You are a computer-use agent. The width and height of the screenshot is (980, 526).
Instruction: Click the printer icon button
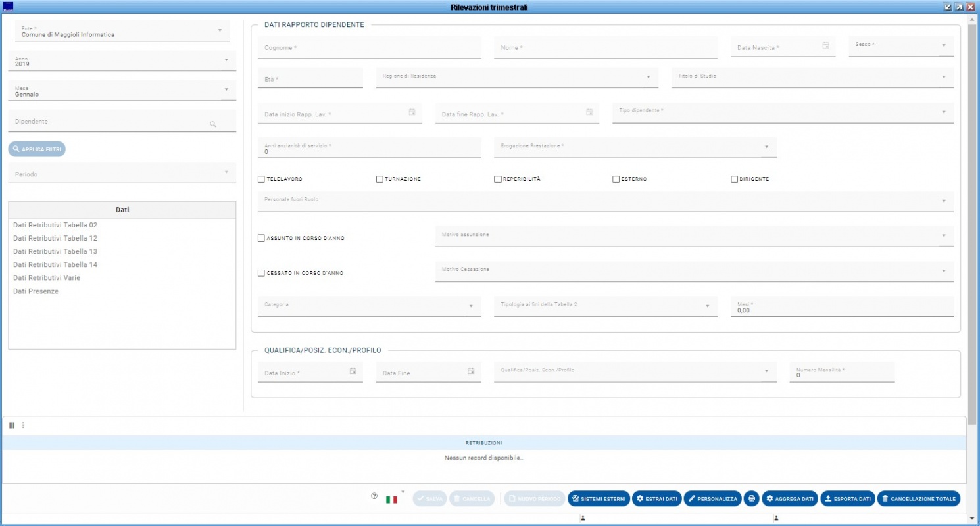coord(752,499)
